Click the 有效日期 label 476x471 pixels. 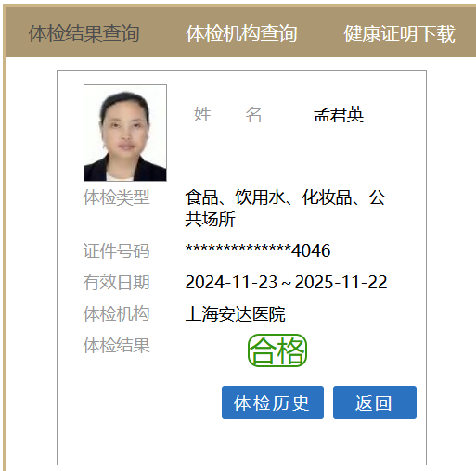coord(116,282)
